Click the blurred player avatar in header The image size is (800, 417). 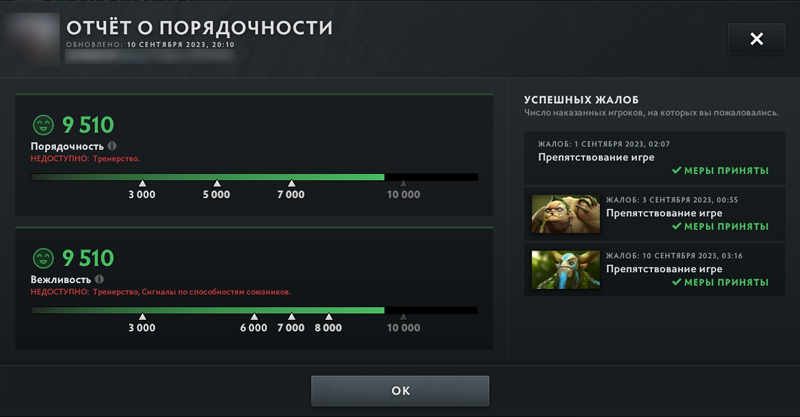32,39
